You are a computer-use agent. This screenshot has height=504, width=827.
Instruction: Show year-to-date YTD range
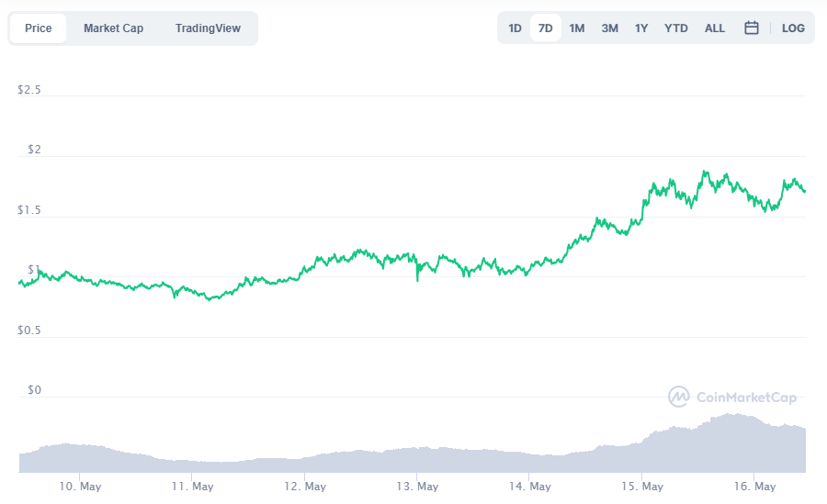[x=675, y=28]
